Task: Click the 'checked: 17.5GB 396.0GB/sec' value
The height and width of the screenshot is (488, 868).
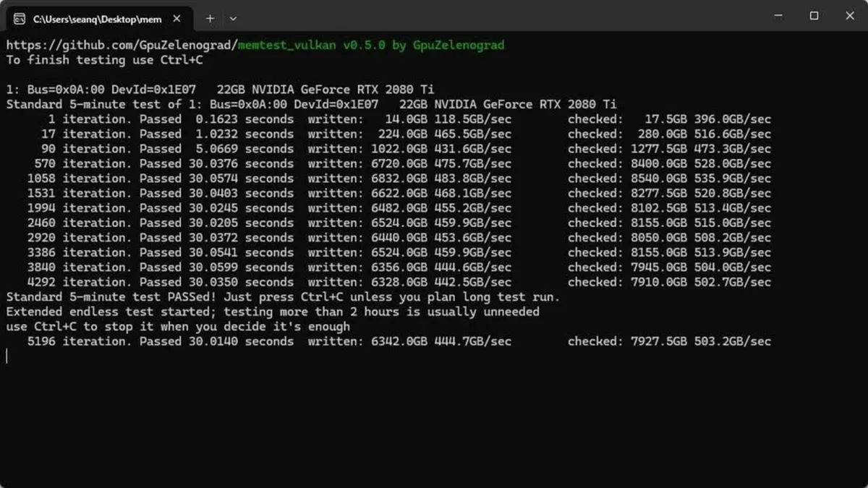Action: pos(670,119)
